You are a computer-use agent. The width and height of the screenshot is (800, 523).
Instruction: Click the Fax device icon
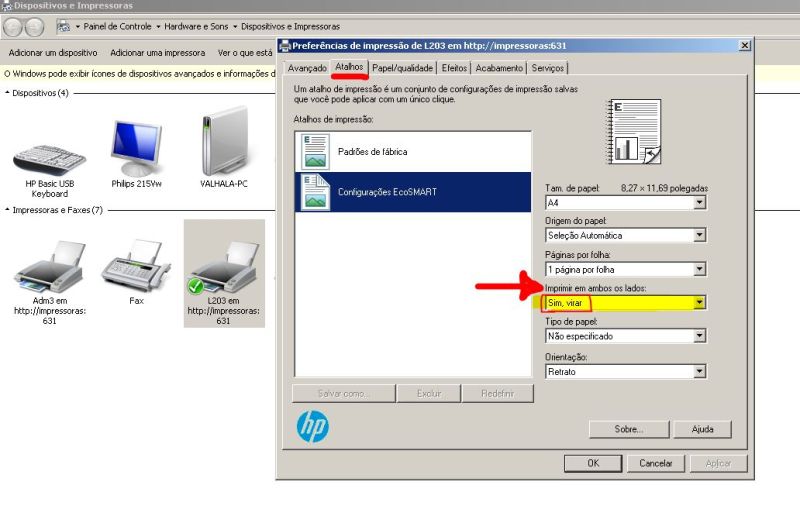pyautogui.click(x=136, y=263)
